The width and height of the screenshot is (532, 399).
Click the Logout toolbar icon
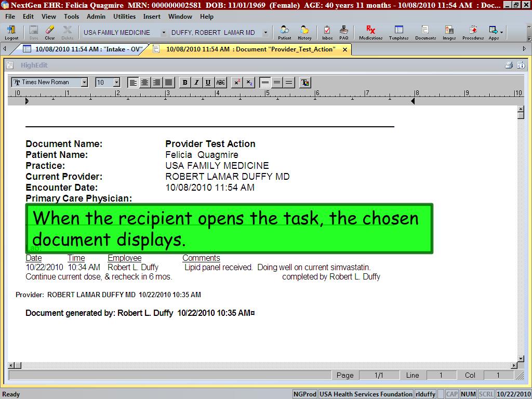coord(11,33)
